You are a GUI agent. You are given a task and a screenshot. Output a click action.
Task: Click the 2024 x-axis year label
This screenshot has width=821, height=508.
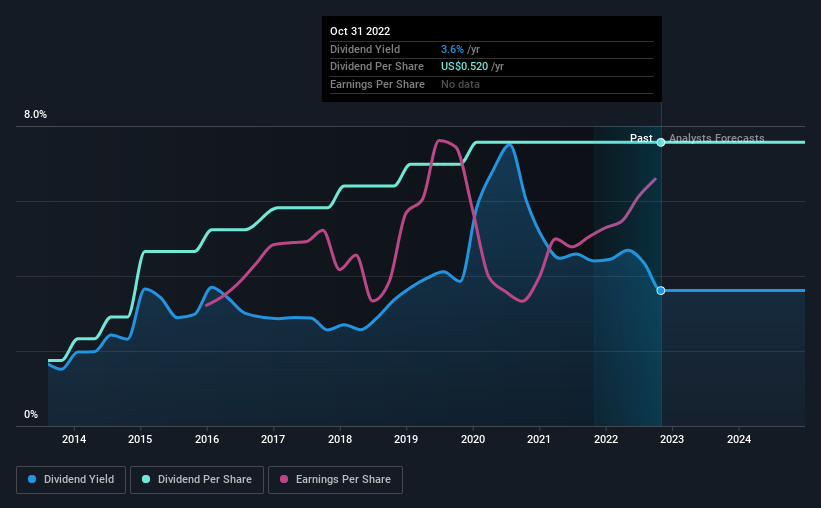[739, 439]
